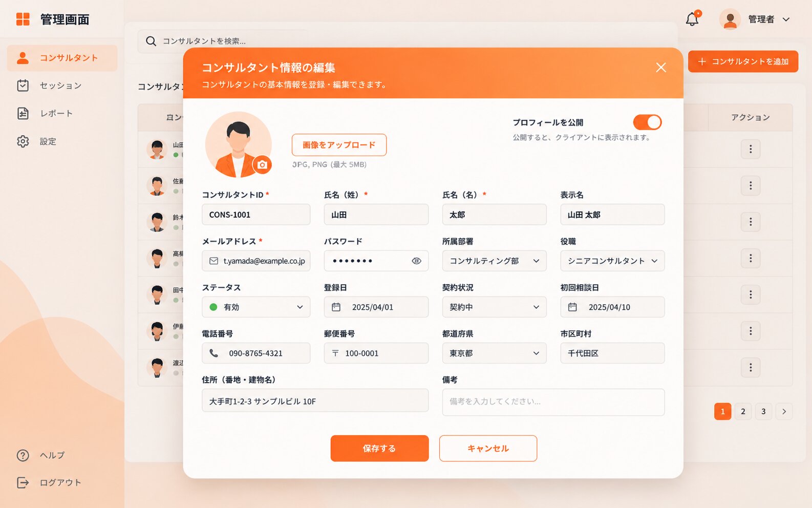Image resolution: width=812 pixels, height=508 pixels.
Task: Click the 登録日 date 2025/04/01
Action: point(373,307)
